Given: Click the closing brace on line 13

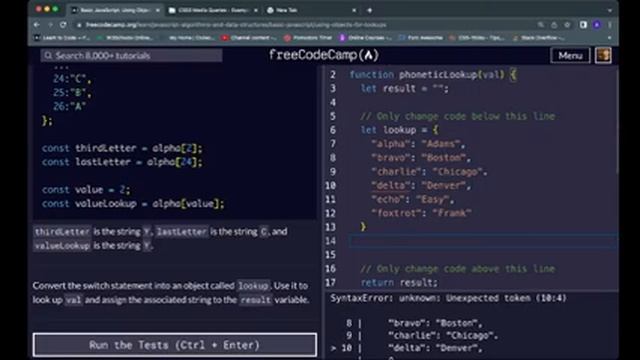Looking at the screenshot, I should click(x=363, y=227).
